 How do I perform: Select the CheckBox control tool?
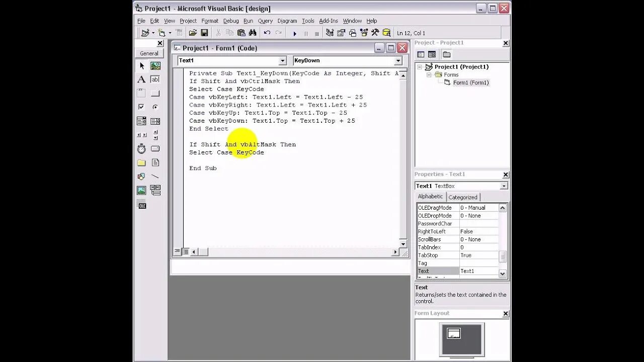click(141, 107)
